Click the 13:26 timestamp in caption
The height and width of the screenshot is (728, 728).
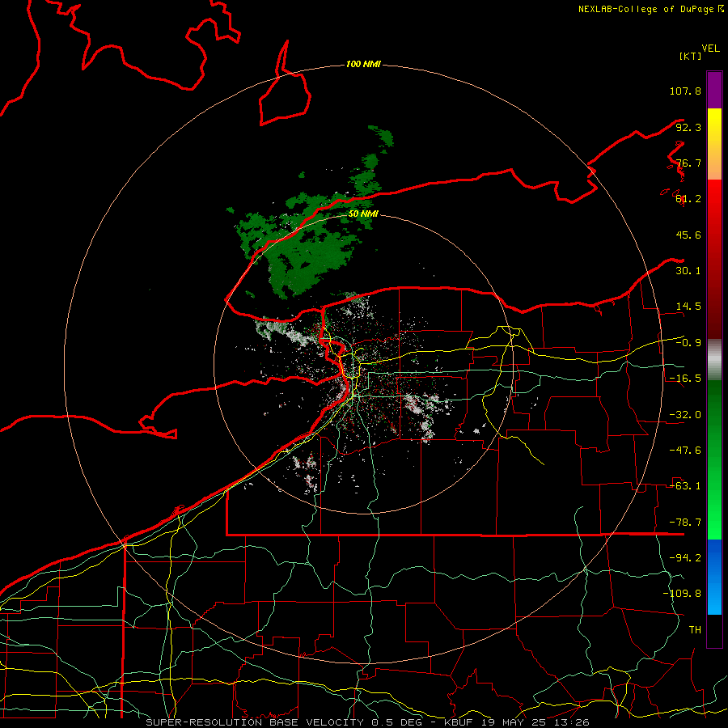pyautogui.click(x=574, y=722)
